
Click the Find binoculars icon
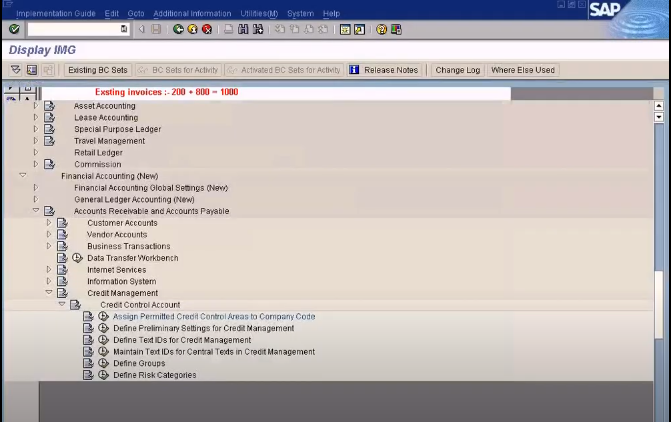[x=243, y=29]
